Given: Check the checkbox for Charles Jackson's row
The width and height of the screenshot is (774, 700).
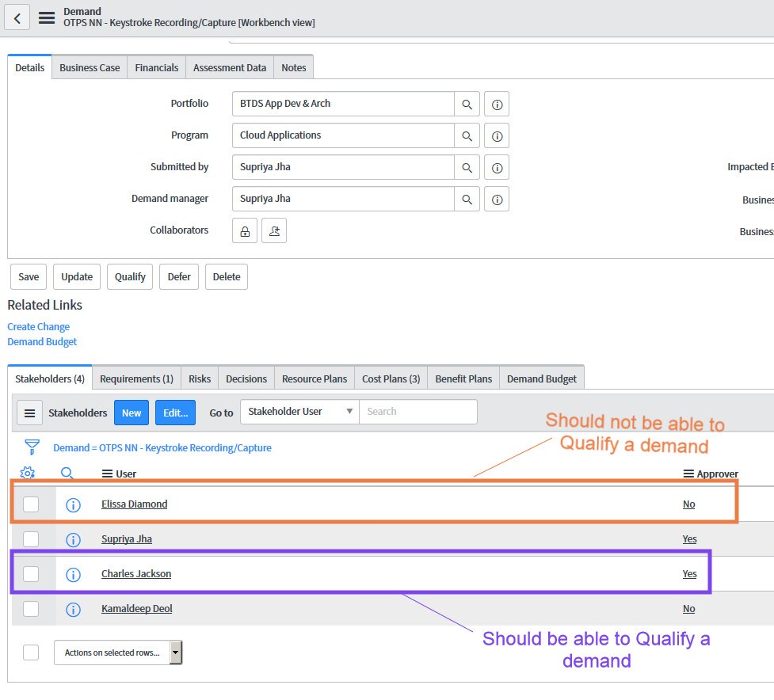Looking at the screenshot, I should click(x=32, y=573).
